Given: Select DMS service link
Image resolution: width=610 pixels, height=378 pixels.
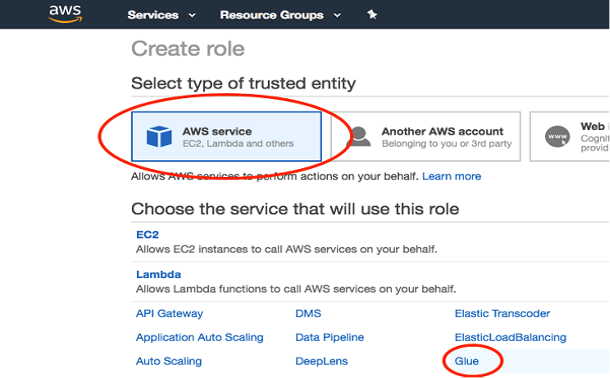Looking at the screenshot, I should pyautogui.click(x=308, y=313).
